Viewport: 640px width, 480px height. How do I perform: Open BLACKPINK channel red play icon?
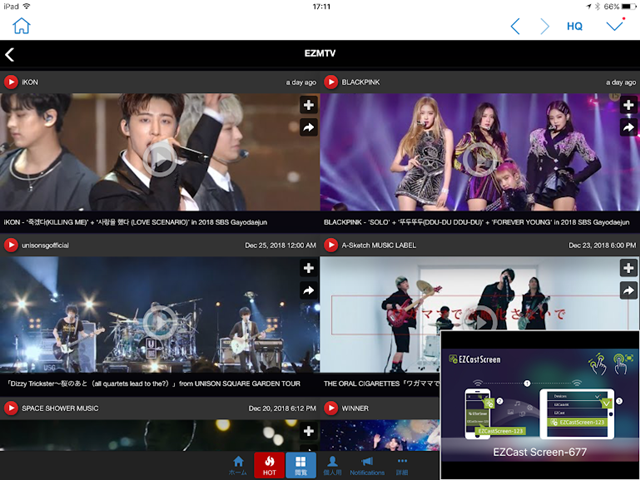click(331, 82)
